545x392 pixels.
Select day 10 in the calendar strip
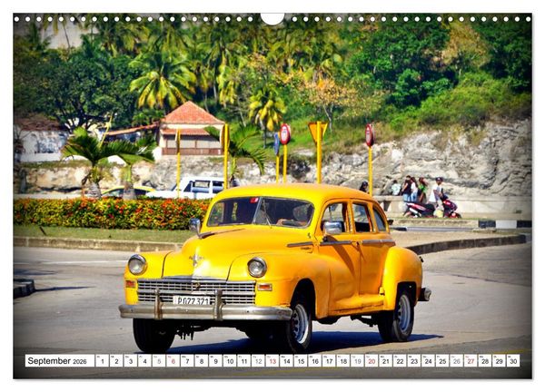[230, 361]
